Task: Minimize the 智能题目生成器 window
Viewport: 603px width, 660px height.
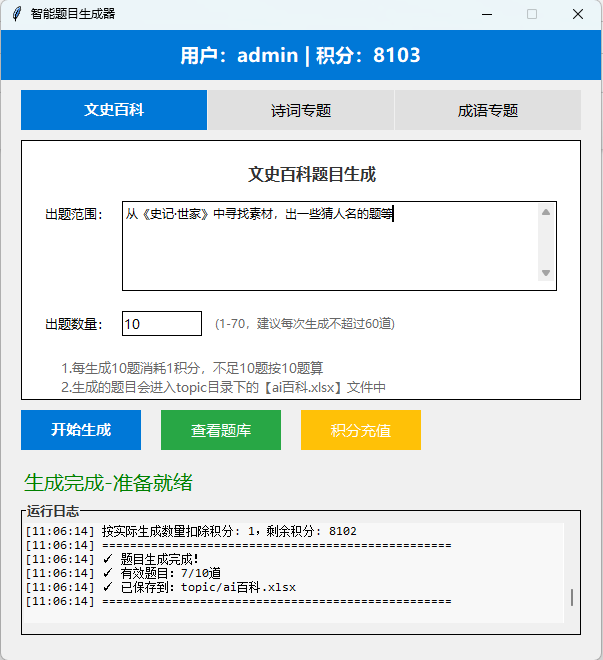Action: coord(487,14)
